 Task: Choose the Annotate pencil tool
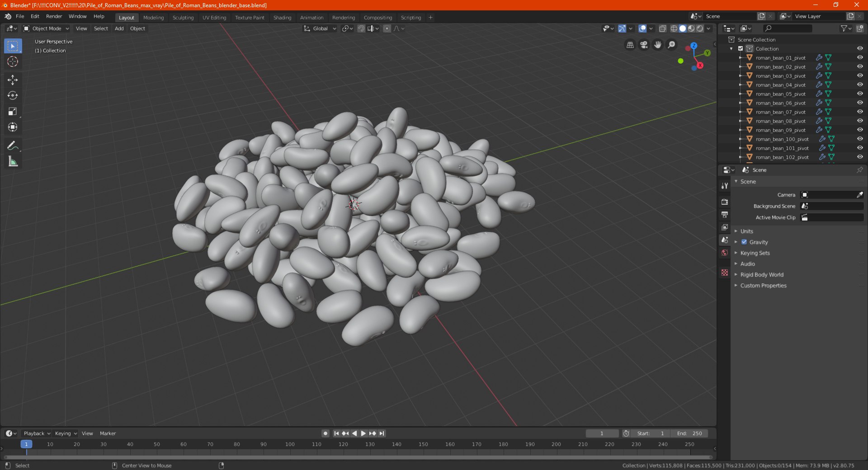coord(13,146)
